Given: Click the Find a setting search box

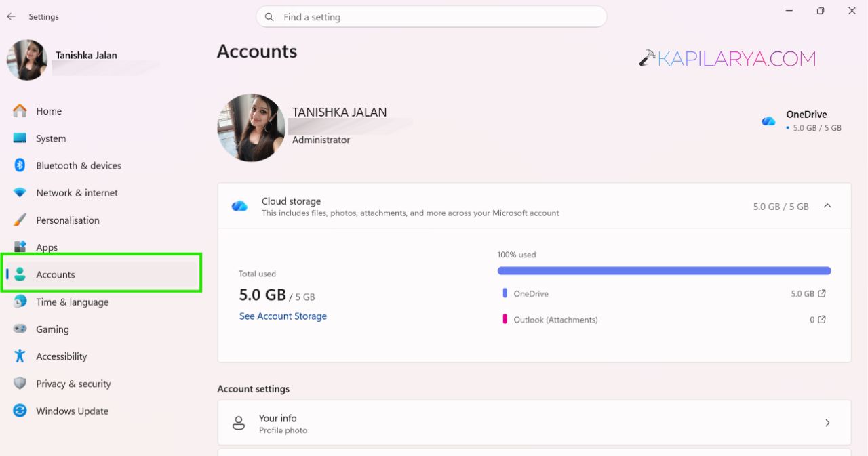Looking at the screenshot, I should pyautogui.click(x=431, y=17).
